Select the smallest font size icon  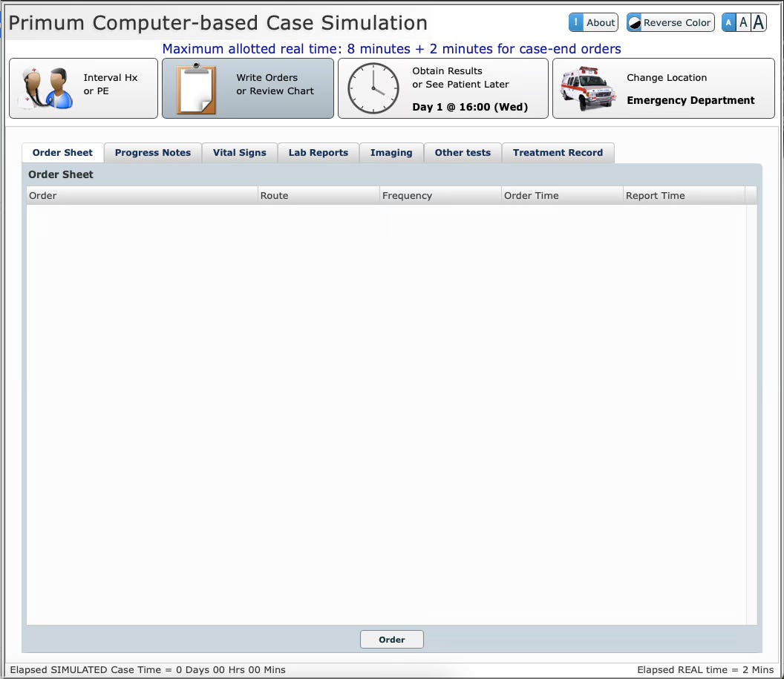(x=728, y=22)
